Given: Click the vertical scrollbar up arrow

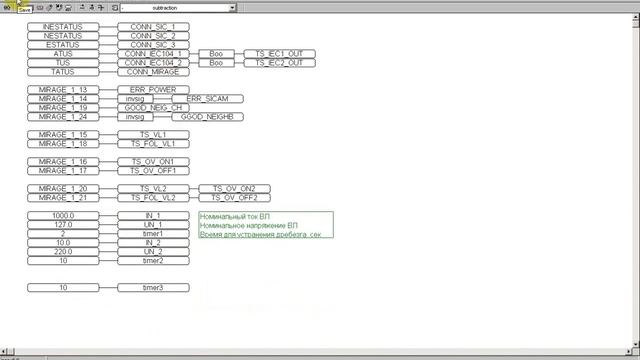Looking at the screenshot, I should pos(636,18).
